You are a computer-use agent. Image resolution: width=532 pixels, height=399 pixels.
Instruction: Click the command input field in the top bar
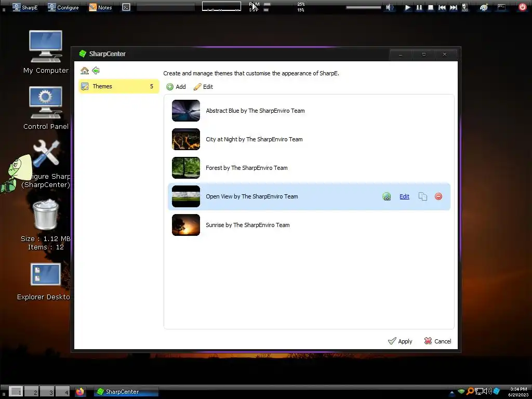pos(166,7)
